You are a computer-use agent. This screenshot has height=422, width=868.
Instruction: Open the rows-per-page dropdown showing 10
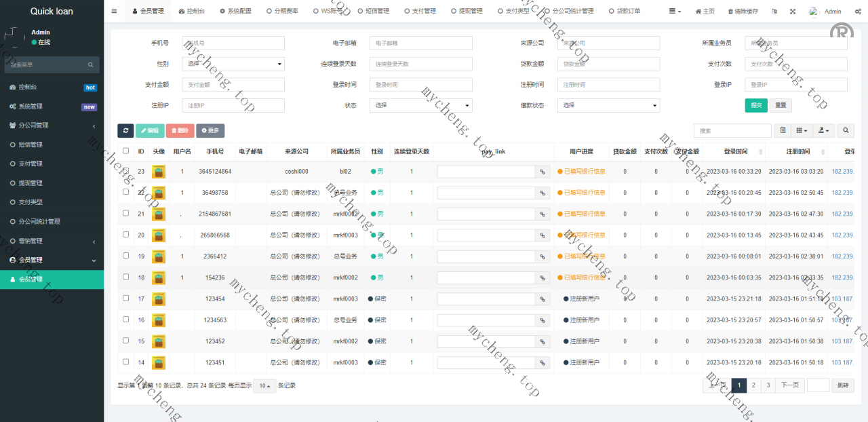coord(264,386)
